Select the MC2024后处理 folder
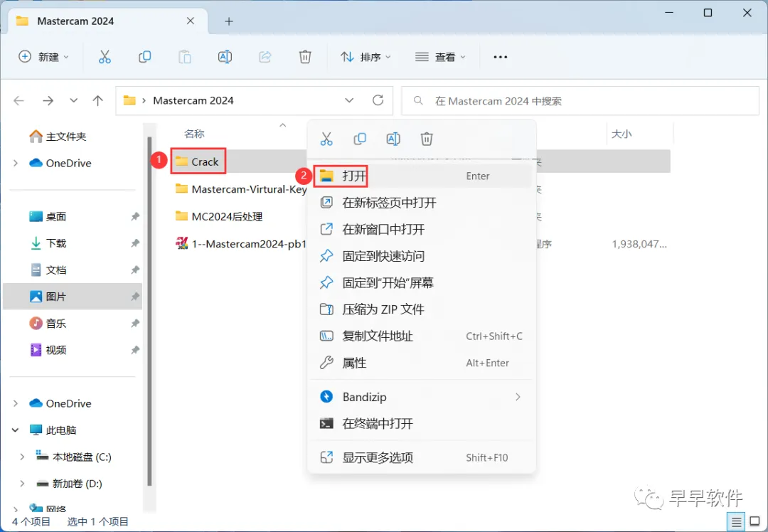768x532 pixels. tap(220, 216)
